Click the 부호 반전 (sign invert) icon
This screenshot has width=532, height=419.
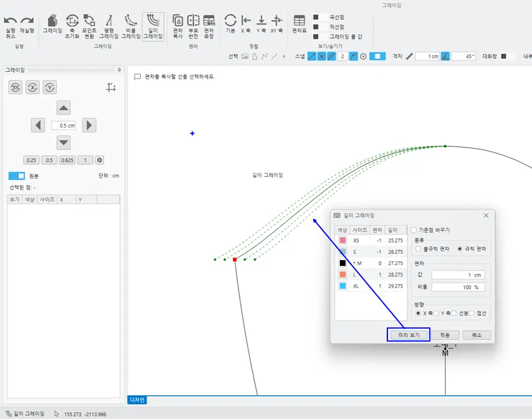click(x=193, y=27)
